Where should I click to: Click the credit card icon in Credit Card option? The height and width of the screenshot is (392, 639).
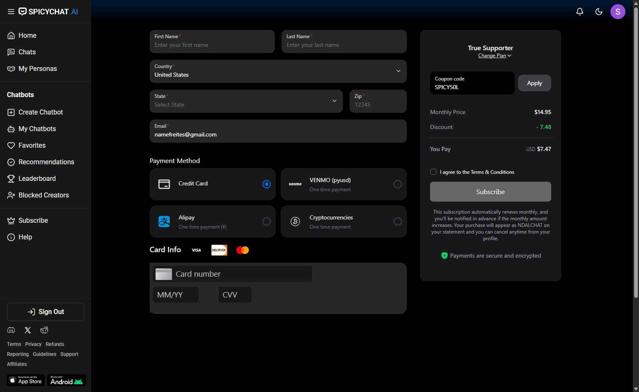164,184
